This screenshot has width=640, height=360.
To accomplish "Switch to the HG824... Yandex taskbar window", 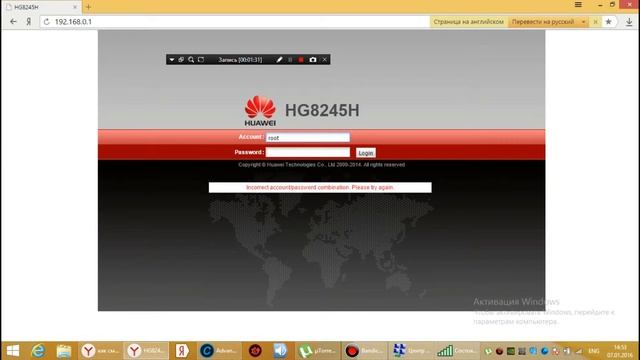I will pyautogui.click(x=146, y=351).
